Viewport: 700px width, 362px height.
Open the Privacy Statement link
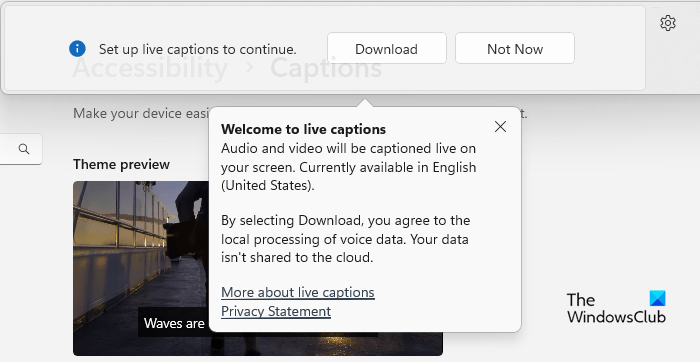(276, 311)
